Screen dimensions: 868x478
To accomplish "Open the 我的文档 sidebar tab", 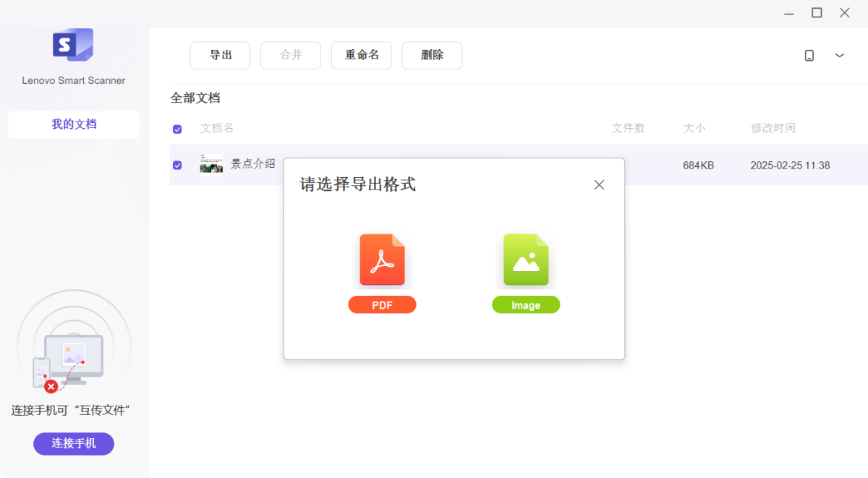I will (x=74, y=124).
